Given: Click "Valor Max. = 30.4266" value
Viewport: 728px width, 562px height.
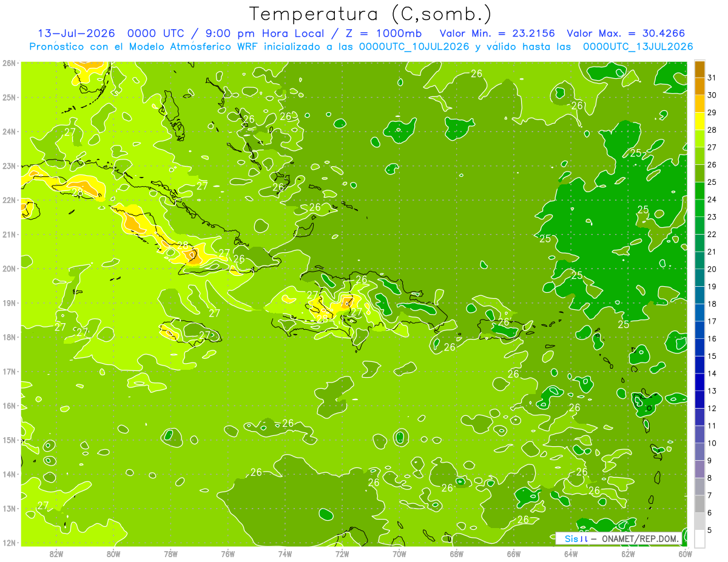Looking at the screenshot, I should [625, 33].
